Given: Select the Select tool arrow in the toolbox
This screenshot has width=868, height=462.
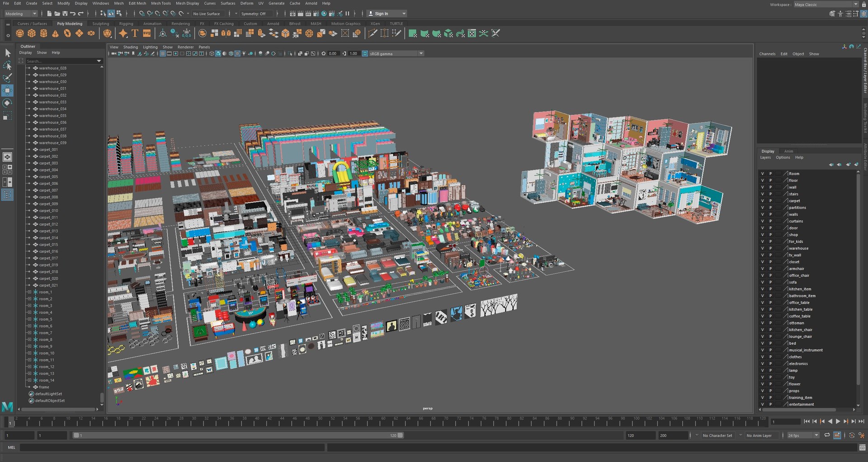Looking at the screenshot, I should 8,53.
